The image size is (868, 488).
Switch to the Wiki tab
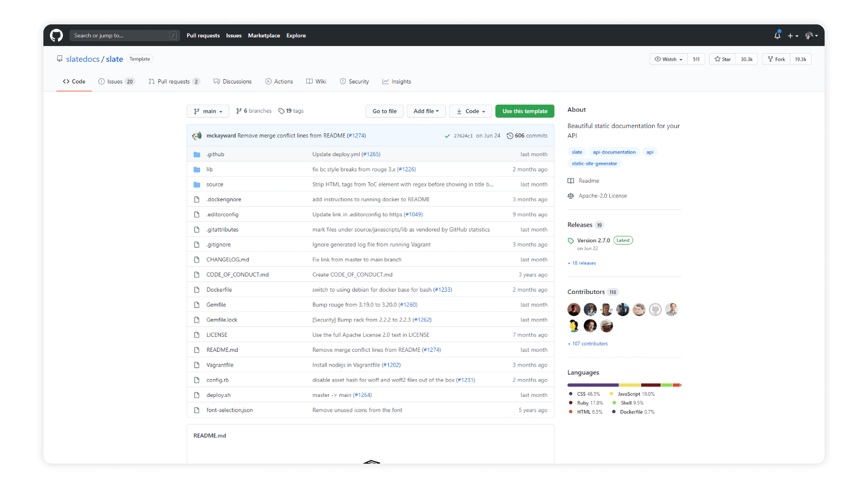316,81
